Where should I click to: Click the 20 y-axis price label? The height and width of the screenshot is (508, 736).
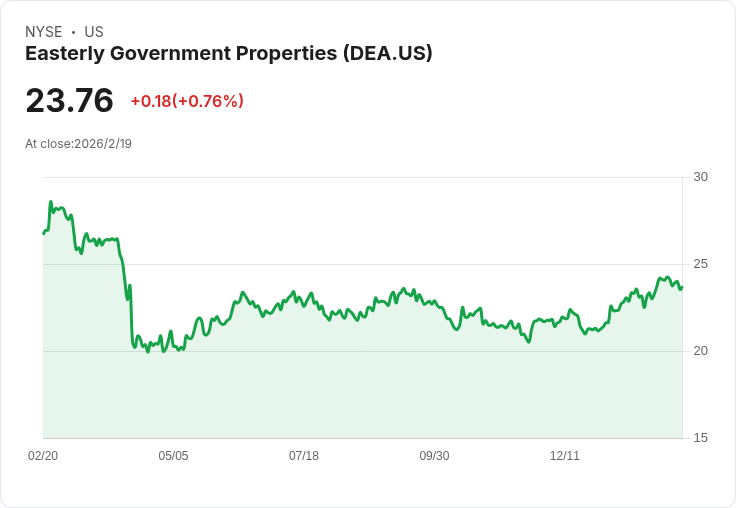tap(700, 351)
